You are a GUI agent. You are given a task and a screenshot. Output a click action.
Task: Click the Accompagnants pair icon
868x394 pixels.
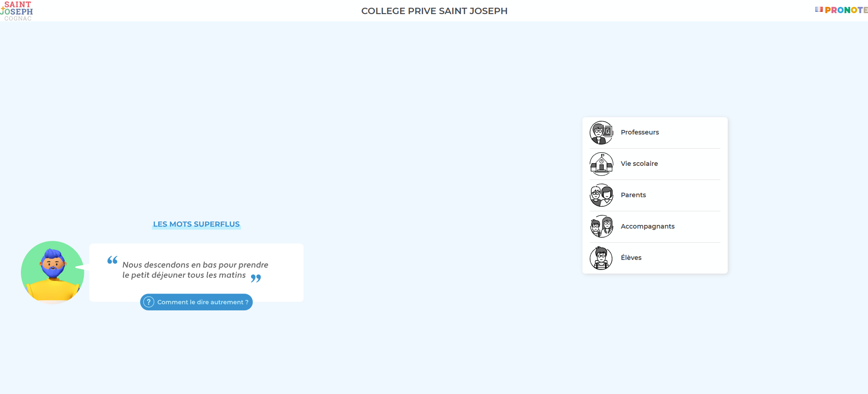click(602, 227)
